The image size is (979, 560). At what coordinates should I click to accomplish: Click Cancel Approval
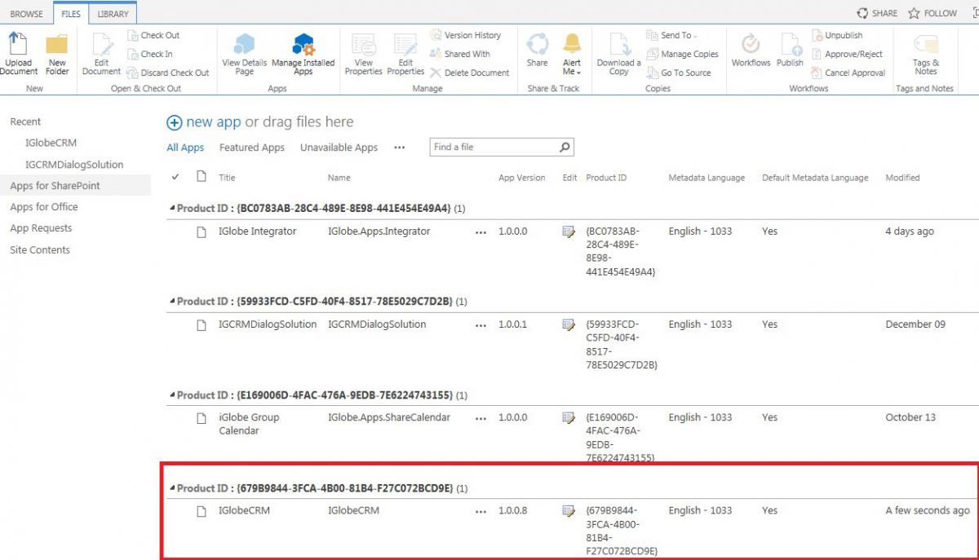[848, 73]
